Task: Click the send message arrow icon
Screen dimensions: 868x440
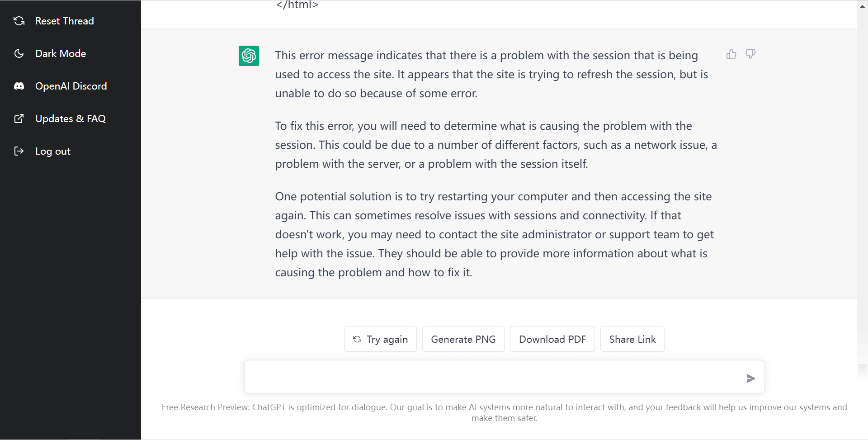Action: (x=750, y=378)
